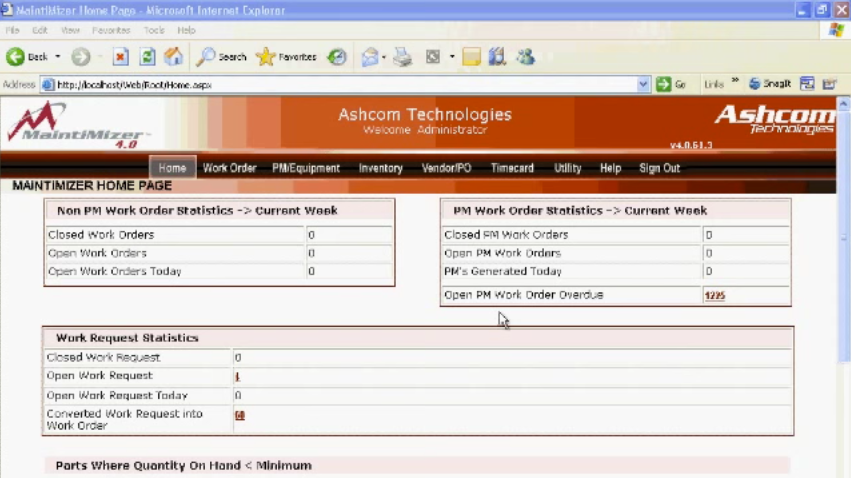Open the Back history dropdown arrow
Viewport: 851px width, 478px height.
[58, 56]
